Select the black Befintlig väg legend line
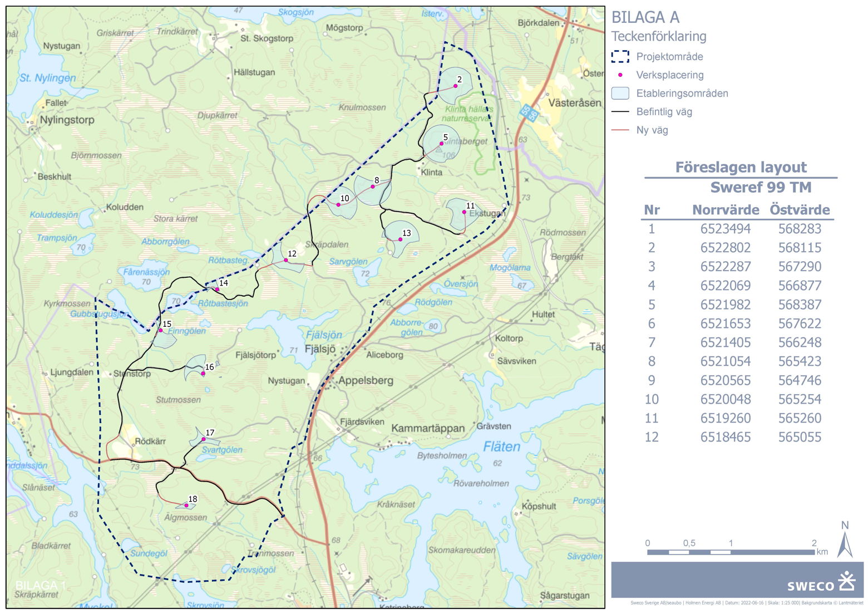 tap(620, 112)
